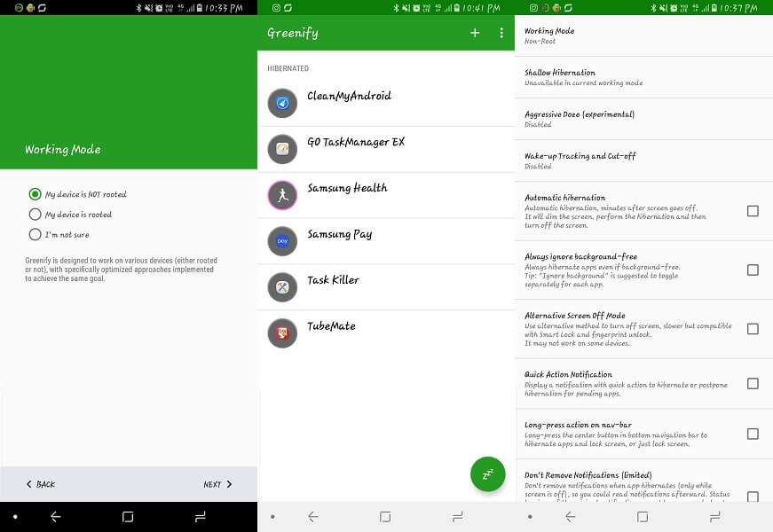773x532 pixels.
Task: Tap the home button in the left screen's nav bar
Action: pos(128,517)
